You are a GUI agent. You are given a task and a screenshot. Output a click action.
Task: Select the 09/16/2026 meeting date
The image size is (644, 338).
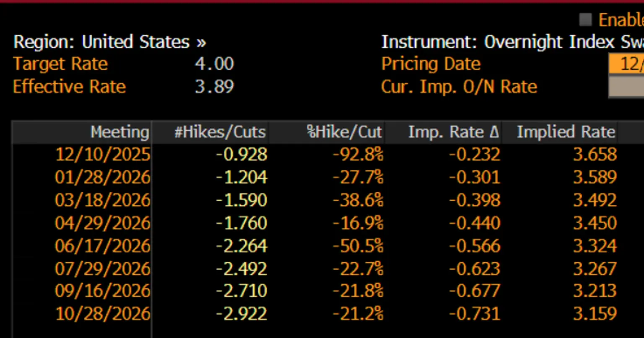[103, 291]
